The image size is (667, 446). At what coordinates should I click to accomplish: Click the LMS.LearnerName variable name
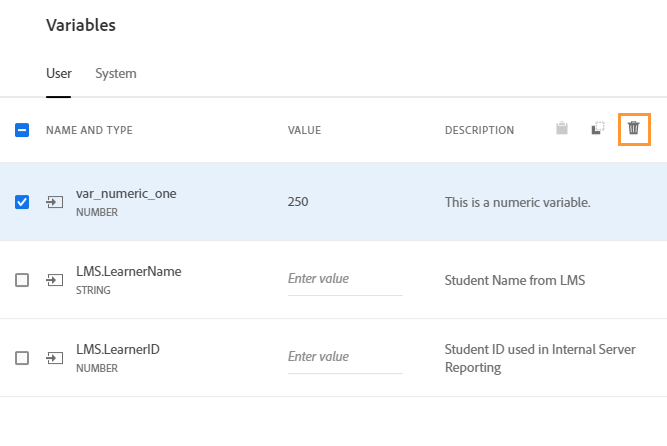click(128, 272)
